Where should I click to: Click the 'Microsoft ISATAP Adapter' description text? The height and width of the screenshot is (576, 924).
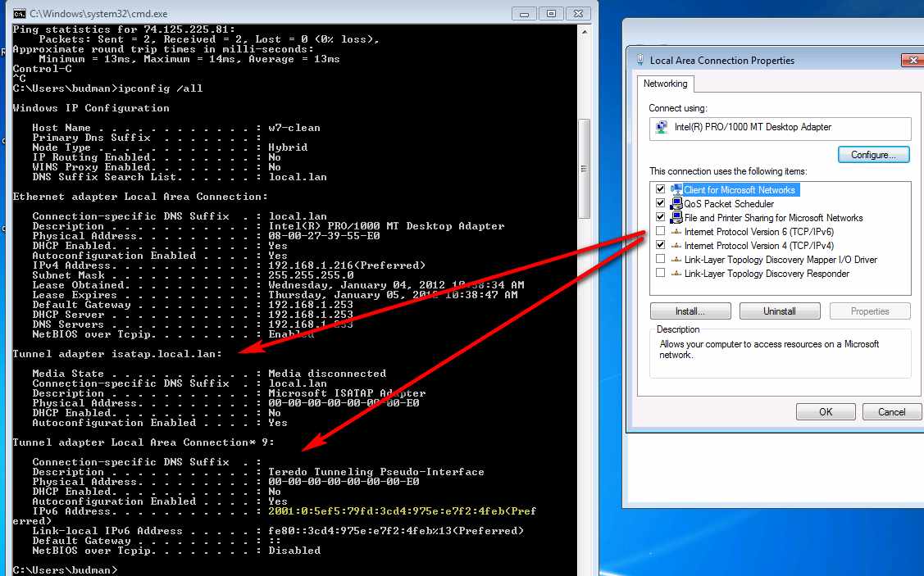tap(347, 393)
